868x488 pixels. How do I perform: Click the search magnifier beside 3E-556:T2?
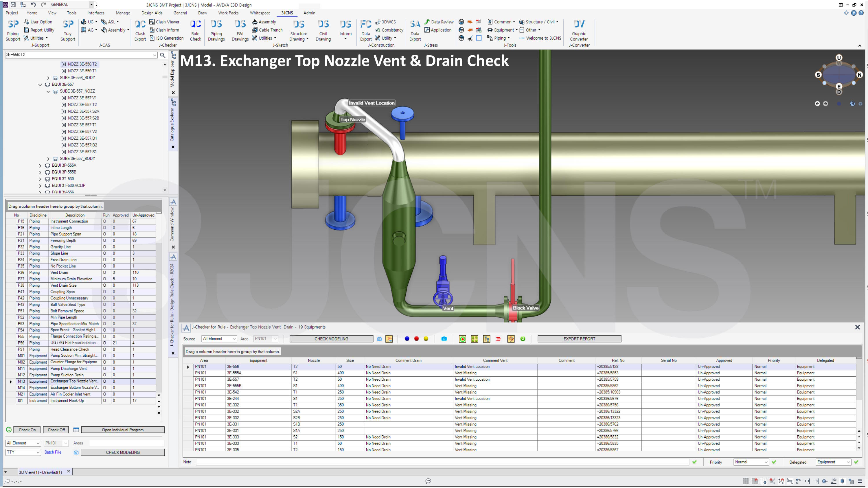tap(162, 55)
